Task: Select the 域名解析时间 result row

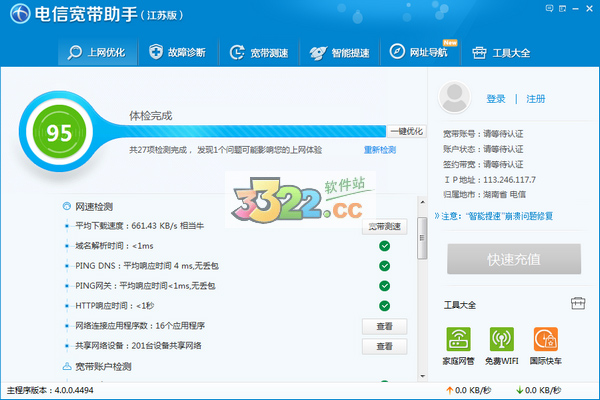Action: (114, 246)
